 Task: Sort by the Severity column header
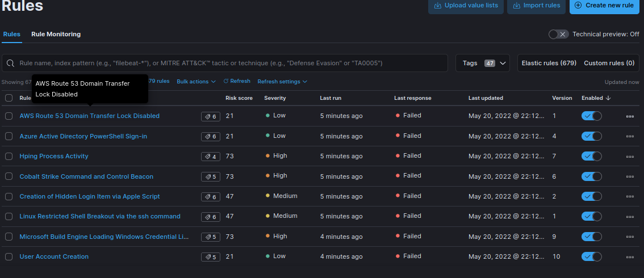click(x=275, y=98)
